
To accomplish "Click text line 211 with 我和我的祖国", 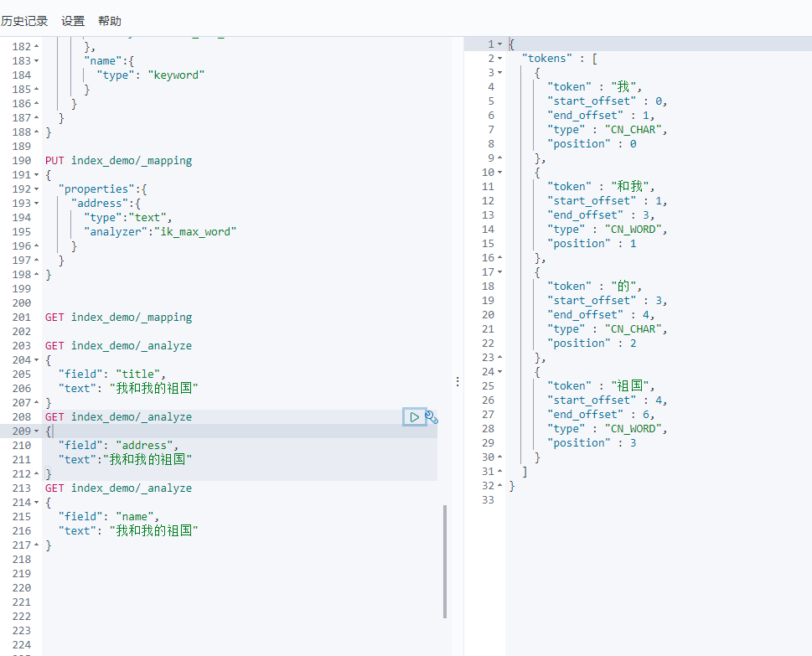I will (x=125, y=460).
